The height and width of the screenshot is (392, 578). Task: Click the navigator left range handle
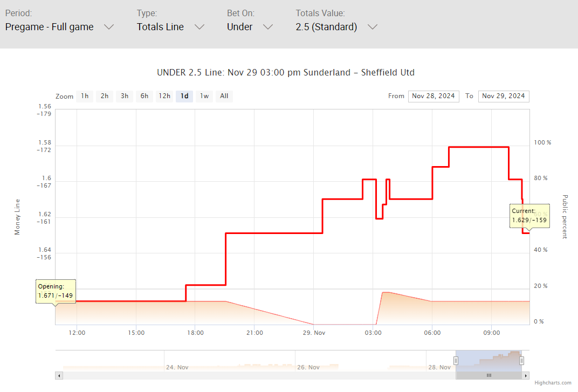coord(456,361)
